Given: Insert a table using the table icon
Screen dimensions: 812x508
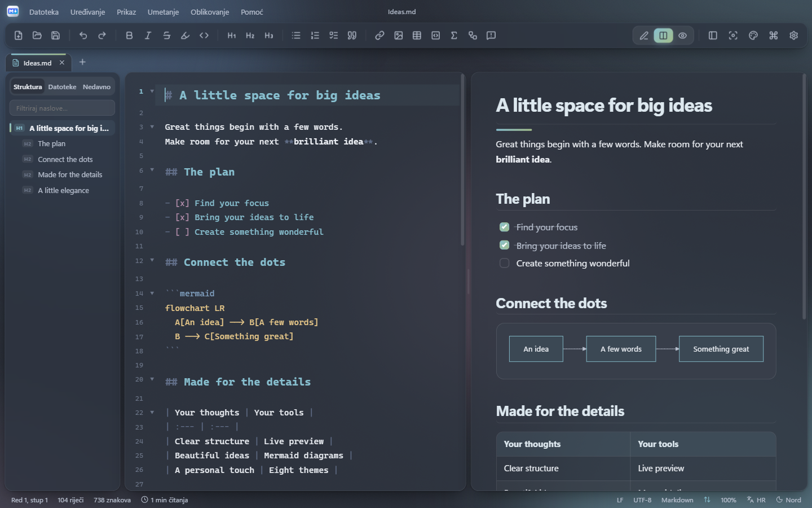Looking at the screenshot, I should coord(417,36).
